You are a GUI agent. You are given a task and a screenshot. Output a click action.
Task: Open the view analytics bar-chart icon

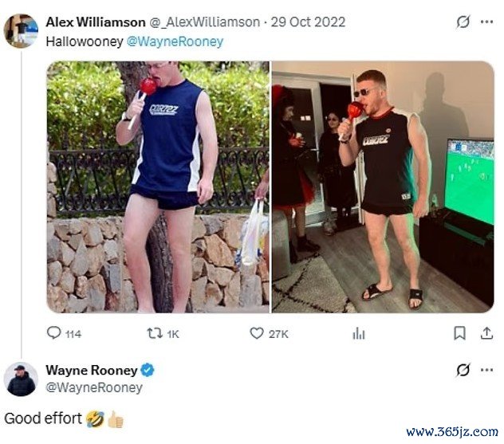[x=358, y=333]
